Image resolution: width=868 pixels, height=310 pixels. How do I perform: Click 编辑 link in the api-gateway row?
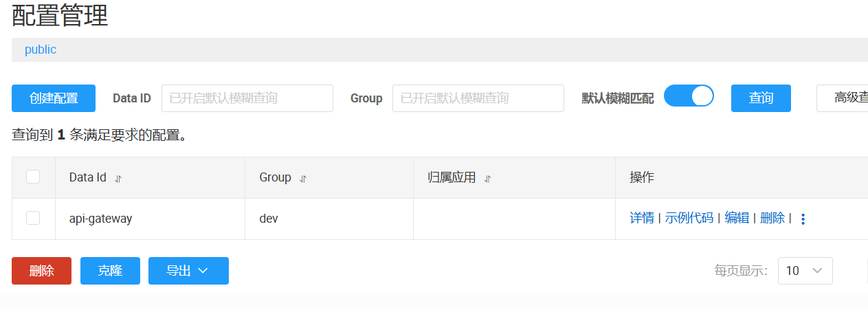click(x=737, y=218)
